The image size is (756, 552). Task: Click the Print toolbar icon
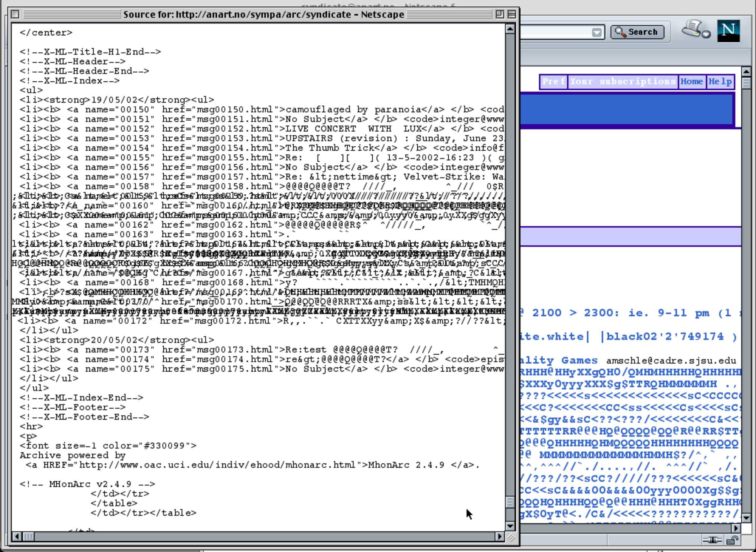pos(692,28)
